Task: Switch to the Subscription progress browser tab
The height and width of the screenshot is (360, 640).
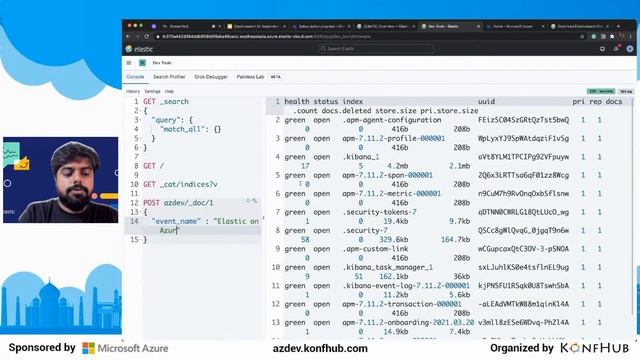Action: point(321,26)
